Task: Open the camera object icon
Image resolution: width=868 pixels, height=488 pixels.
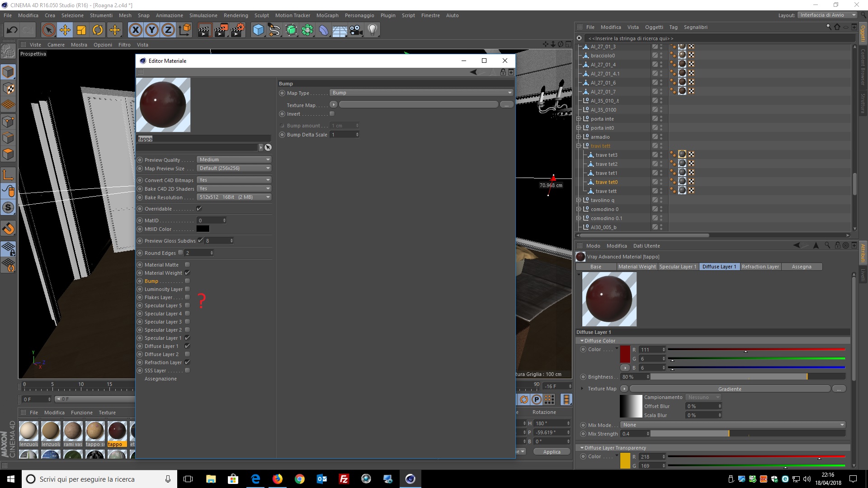Action: pyautogui.click(x=356, y=30)
